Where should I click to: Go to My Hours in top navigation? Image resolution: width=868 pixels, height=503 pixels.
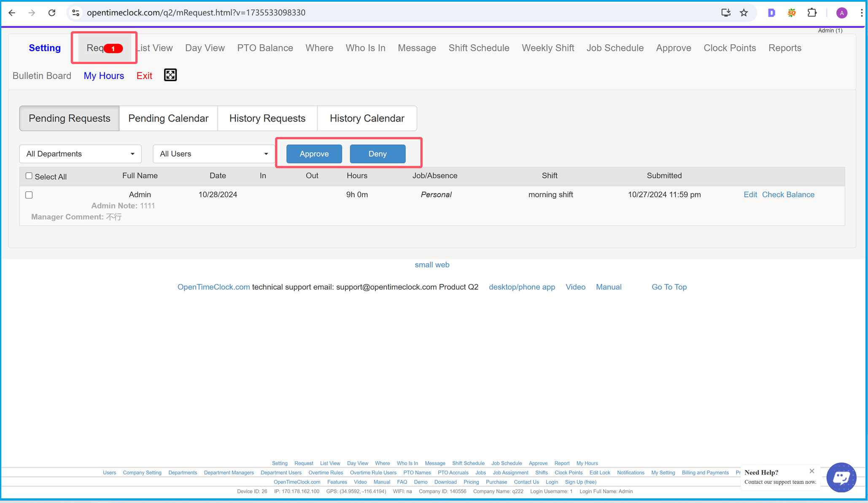click(x=104, y=76)
